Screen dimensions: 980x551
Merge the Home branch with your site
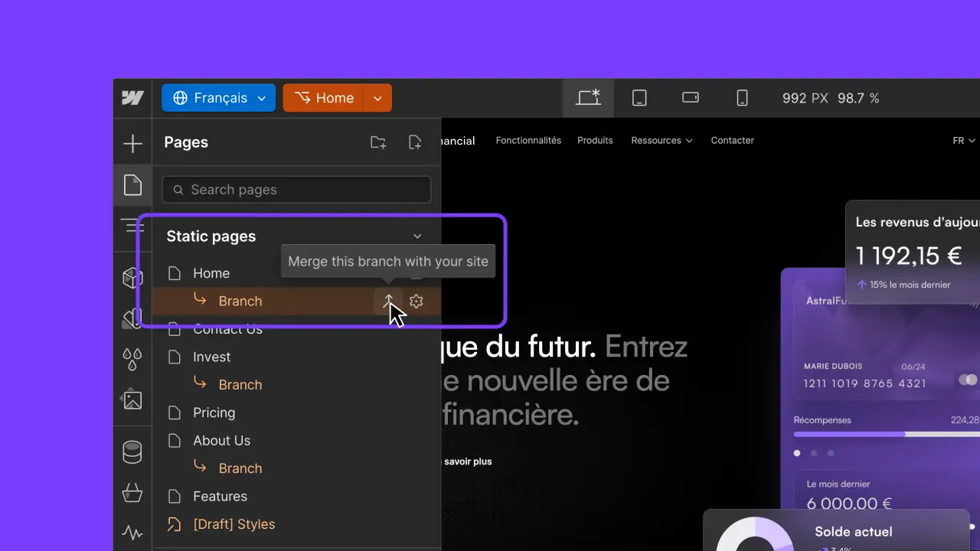(x=388, y=301)
